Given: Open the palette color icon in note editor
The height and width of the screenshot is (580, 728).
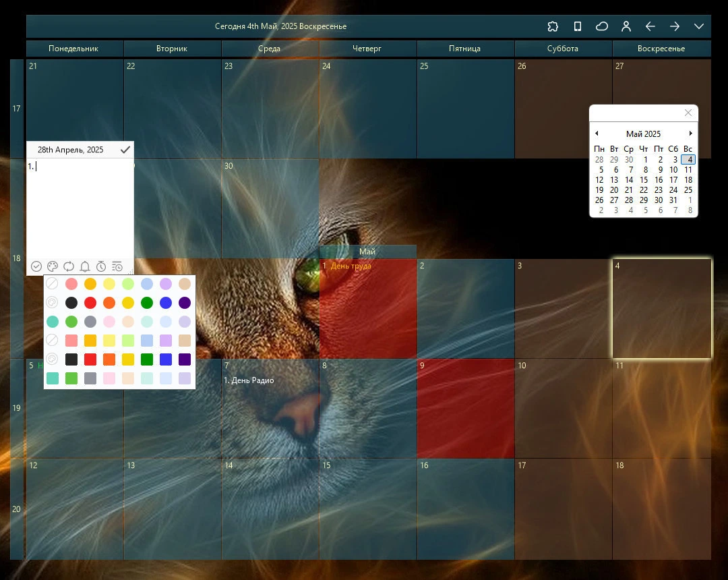Looking at the screenshot, I should click(x=53, y=266).
